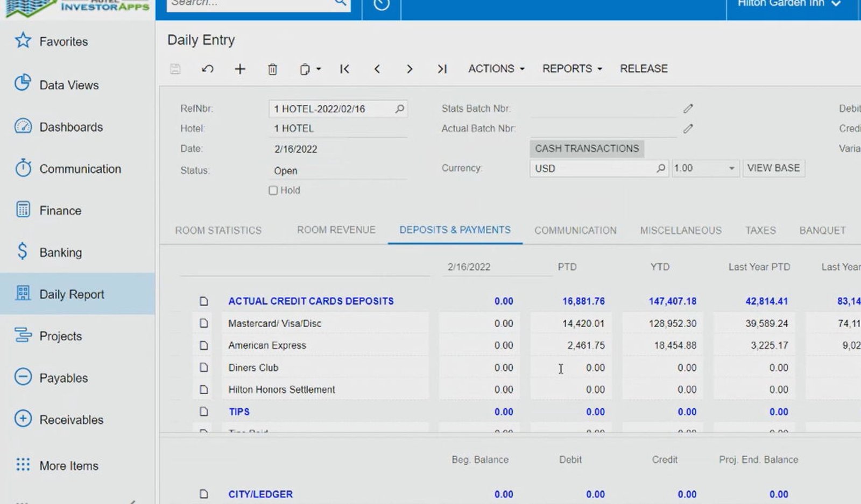861x504 pixels.
Task: Open Hilton Garden Inn company dropdown
Action: click(789, 3)
